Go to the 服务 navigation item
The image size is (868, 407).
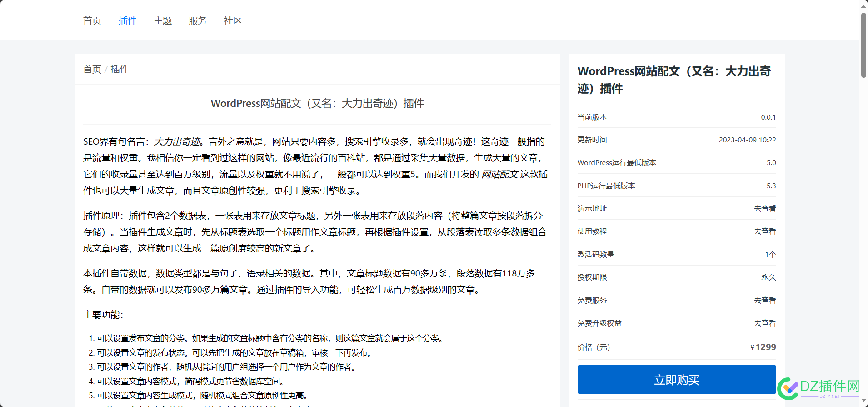198,20
